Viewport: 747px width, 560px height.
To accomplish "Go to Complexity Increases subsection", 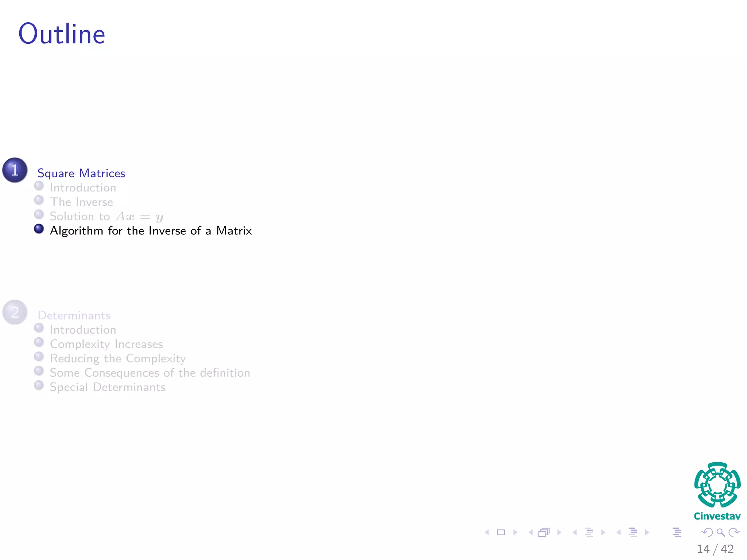I will coord(106,344).
